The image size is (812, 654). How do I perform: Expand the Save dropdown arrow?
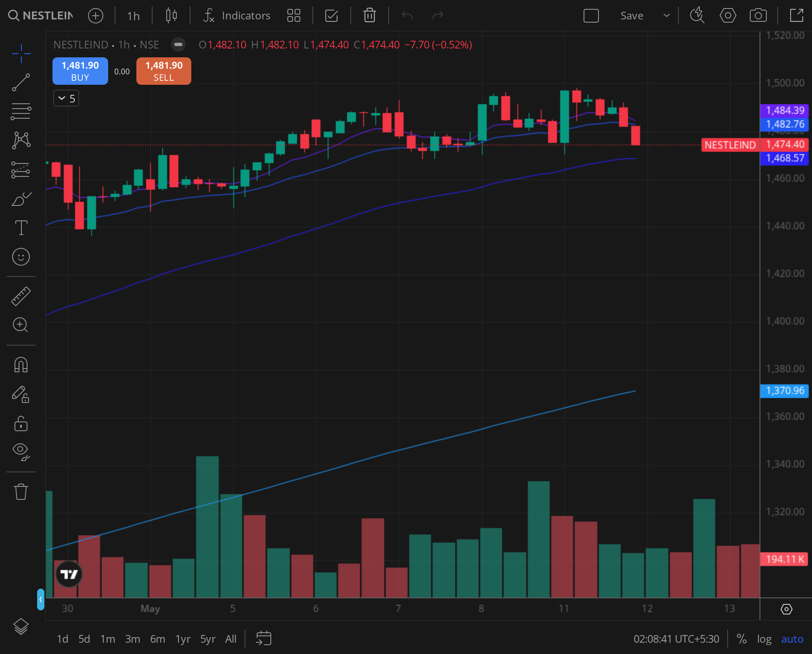(666, 16)
